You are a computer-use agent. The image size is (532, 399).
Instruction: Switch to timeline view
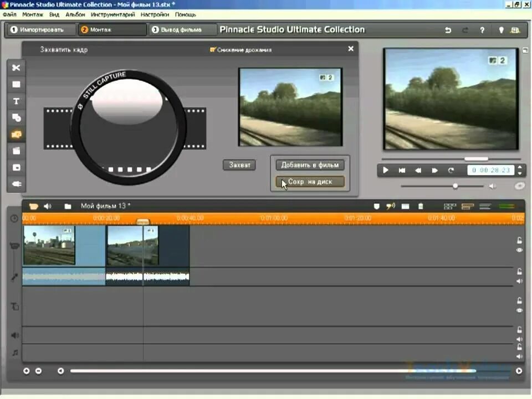[468, 206]
